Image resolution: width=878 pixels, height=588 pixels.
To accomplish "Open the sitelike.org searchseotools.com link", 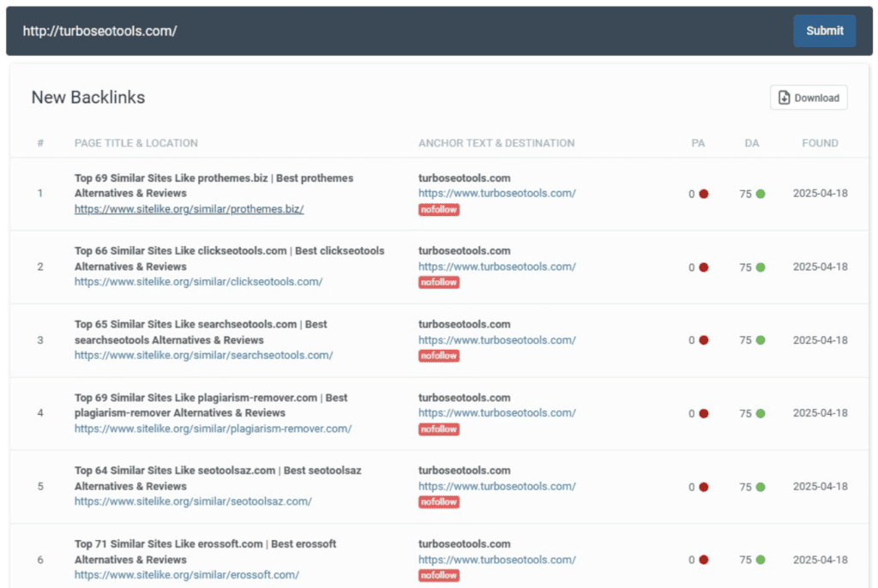I will click(203, 355).
